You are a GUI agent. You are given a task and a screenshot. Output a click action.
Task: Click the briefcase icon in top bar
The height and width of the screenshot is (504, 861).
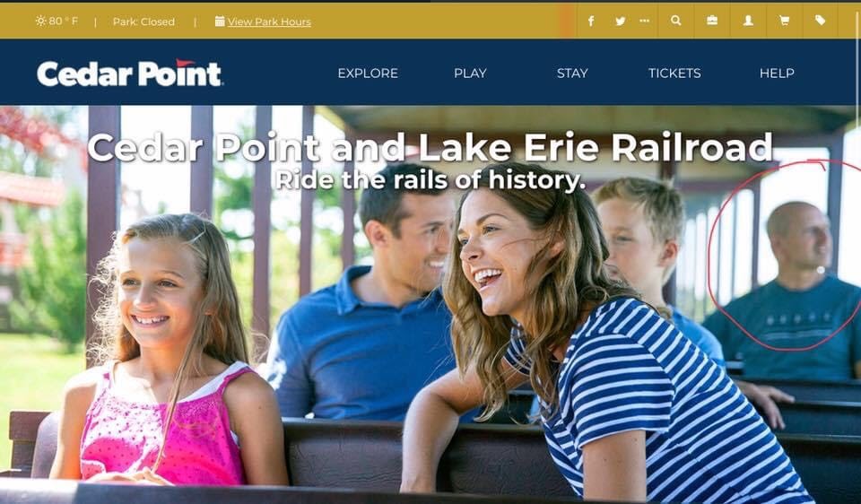pos(711,21)
